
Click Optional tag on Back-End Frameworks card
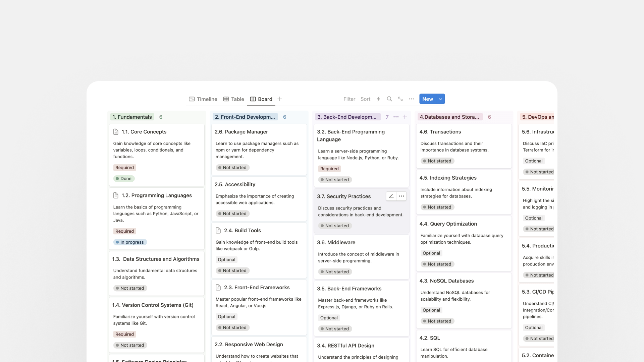(x=329, y=318)
